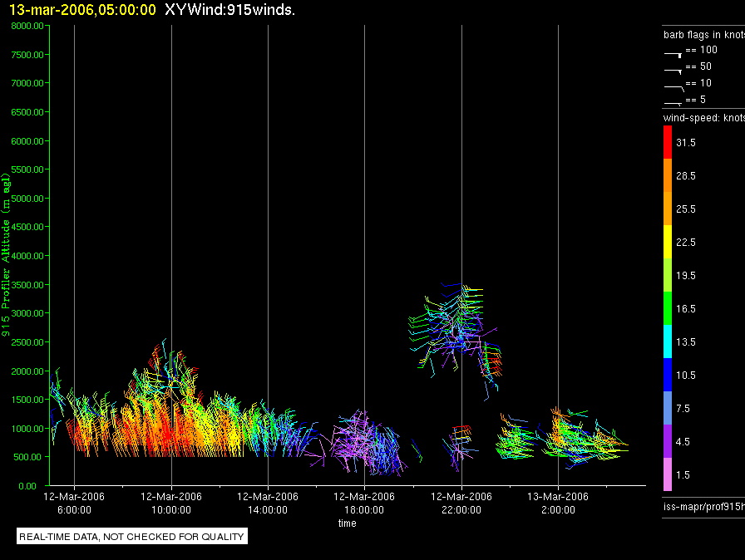This screenshot has width=745, height=560.
Task: Click the 12-Mar-2006 22:00:00 time label
Action: click(461, 503)
